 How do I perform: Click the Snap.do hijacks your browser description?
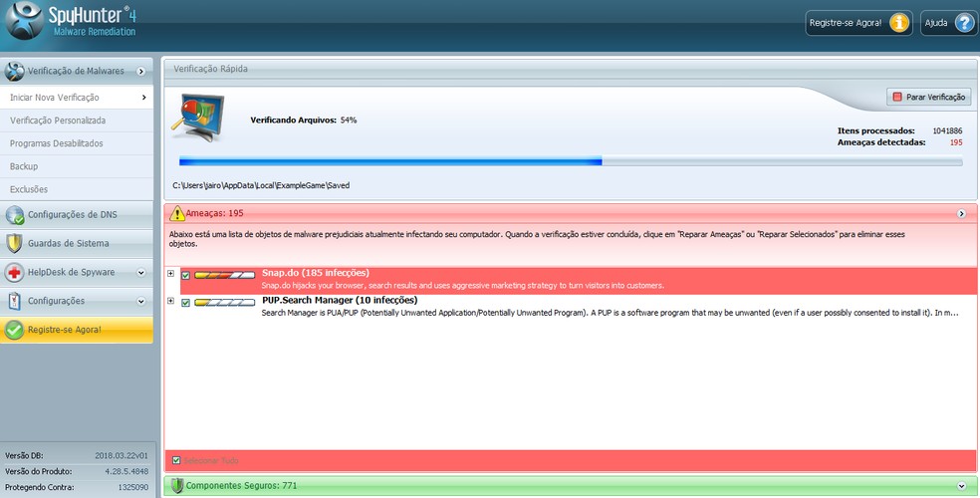[x=462, y=286]
